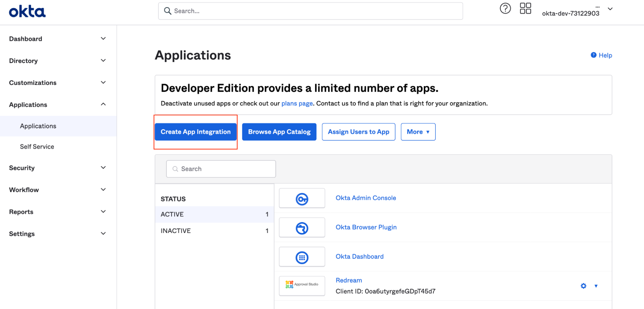
Task: Open the Redream application link
Action: [x=348, y=280]
